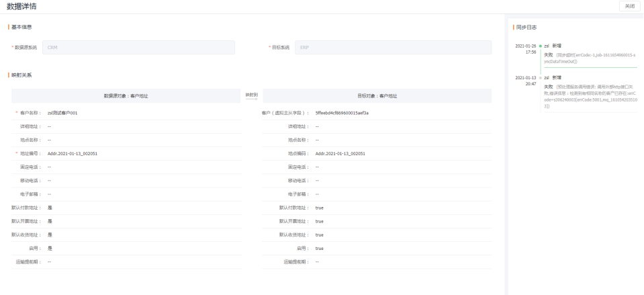The width and height of the screenshot is (644, 295).
Task: Click the 地点名称 label in source column
Action: [30, 140]
